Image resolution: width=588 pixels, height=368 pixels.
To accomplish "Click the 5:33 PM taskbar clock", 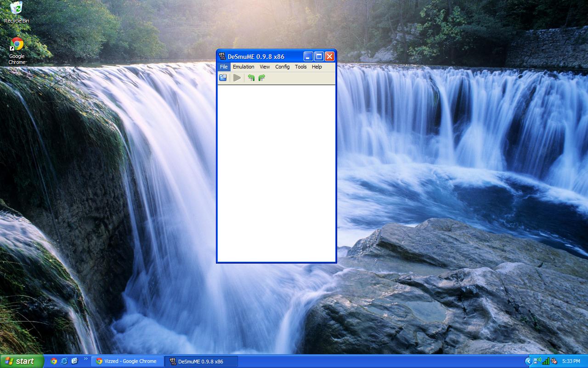I will (571, 362).
